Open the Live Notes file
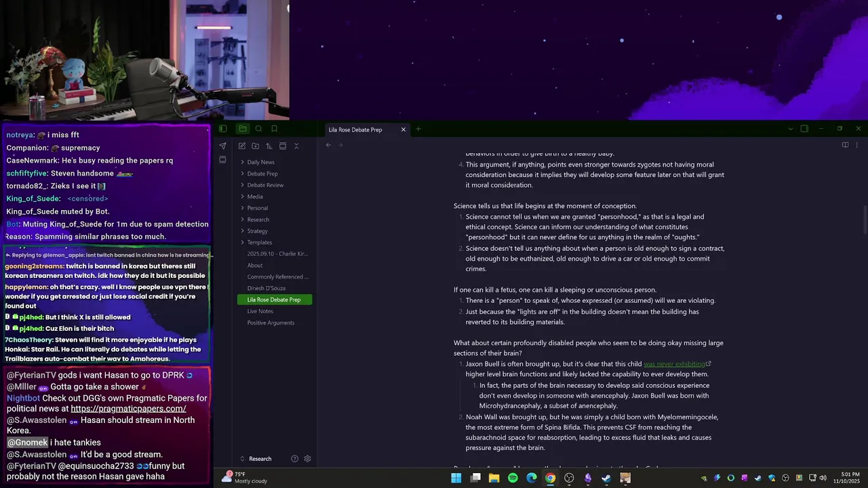 (274, 311)
